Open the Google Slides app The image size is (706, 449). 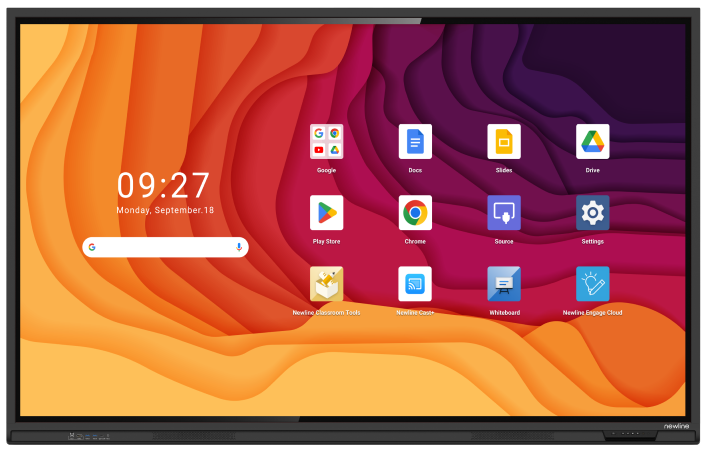(x=504, y=142)
